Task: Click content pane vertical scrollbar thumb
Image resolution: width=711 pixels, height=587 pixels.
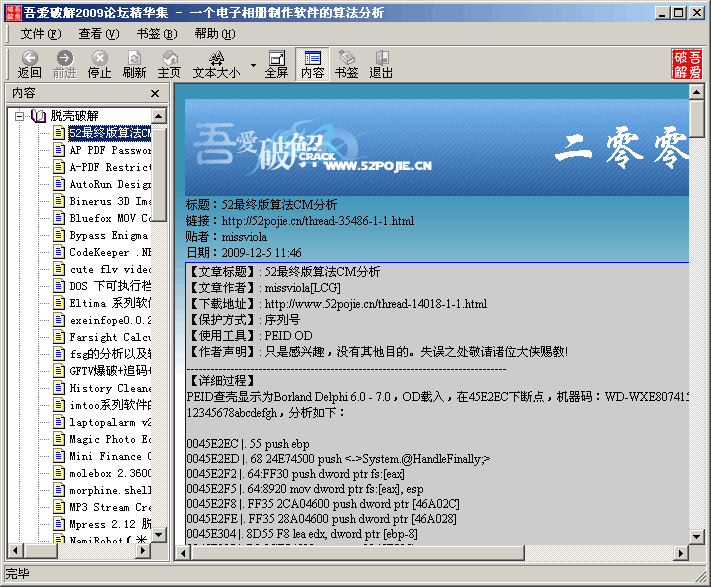Action: tap(696, 119)
